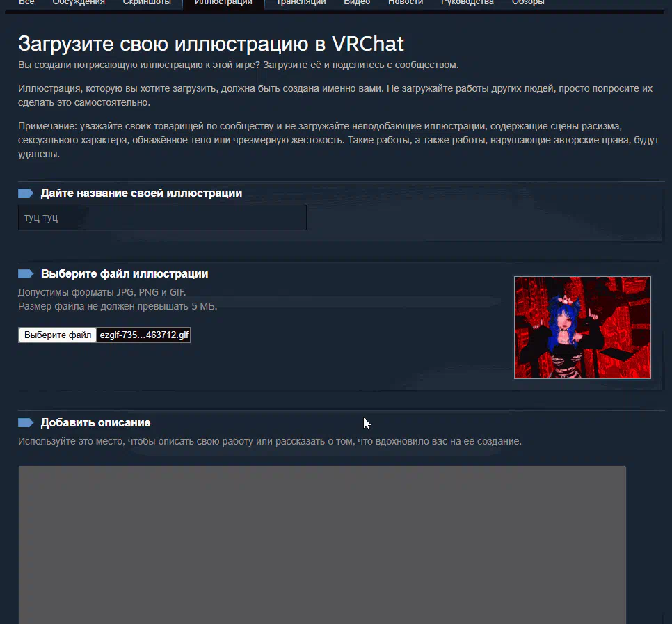Click the hint starting "Используйте это место"
Viewport: 672px width, 624px height.
pyautogui.click(x=270, y=442)
